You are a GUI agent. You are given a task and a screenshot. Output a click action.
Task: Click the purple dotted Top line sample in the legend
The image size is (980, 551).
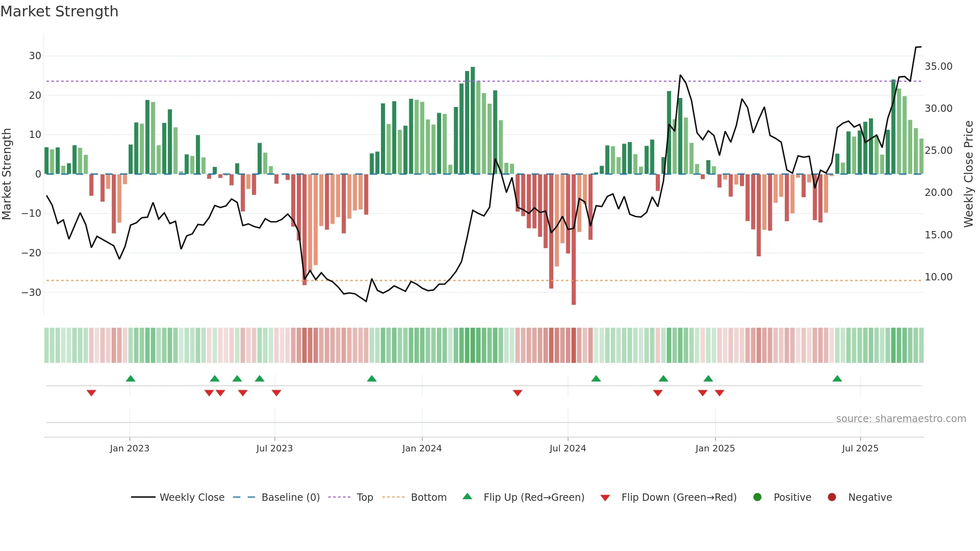click(339, 497)
